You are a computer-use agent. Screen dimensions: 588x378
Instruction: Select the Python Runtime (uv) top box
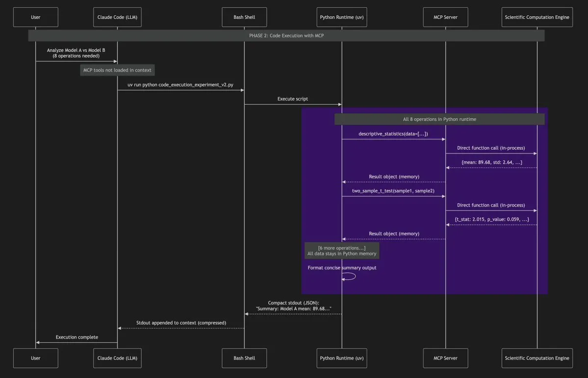(341, 17)
